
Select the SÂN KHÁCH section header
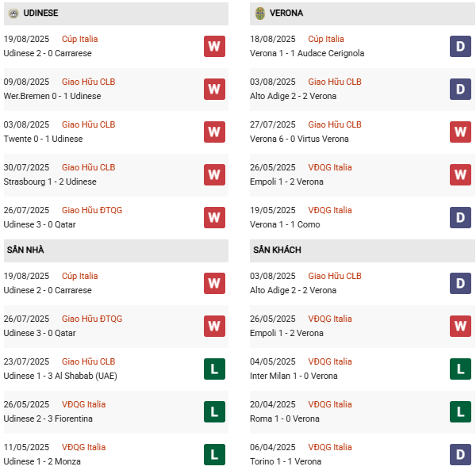click(277, 250)
